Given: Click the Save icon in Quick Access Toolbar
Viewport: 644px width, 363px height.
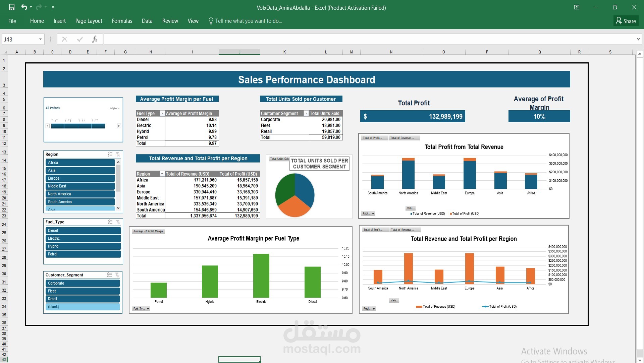Looking at the screenshot, I should tap(12, 7).
